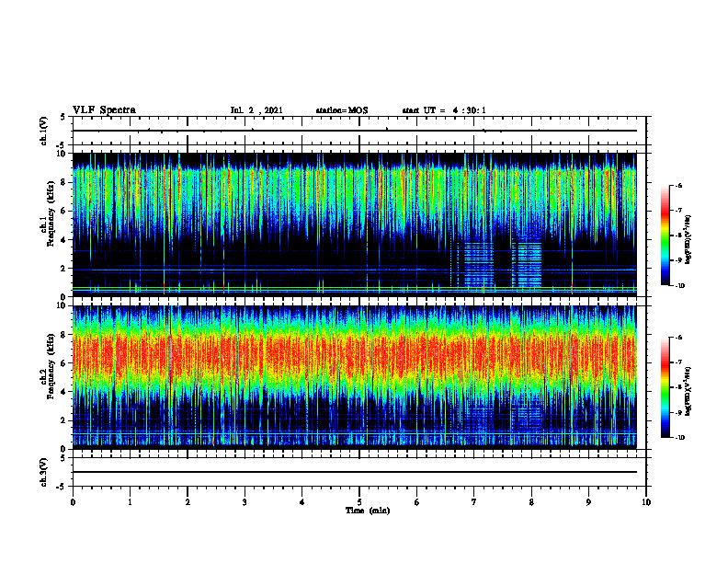The height and width of the screenshot is (563, 728).
Task: Click time axis tick label "3"
Action: [245, 502]
